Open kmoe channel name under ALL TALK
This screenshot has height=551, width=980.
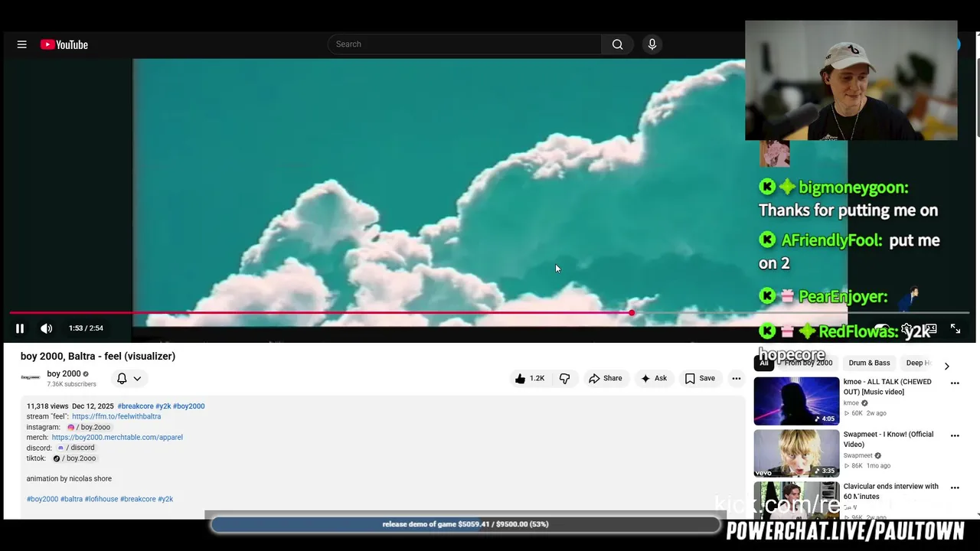click(x=851, y=403)
